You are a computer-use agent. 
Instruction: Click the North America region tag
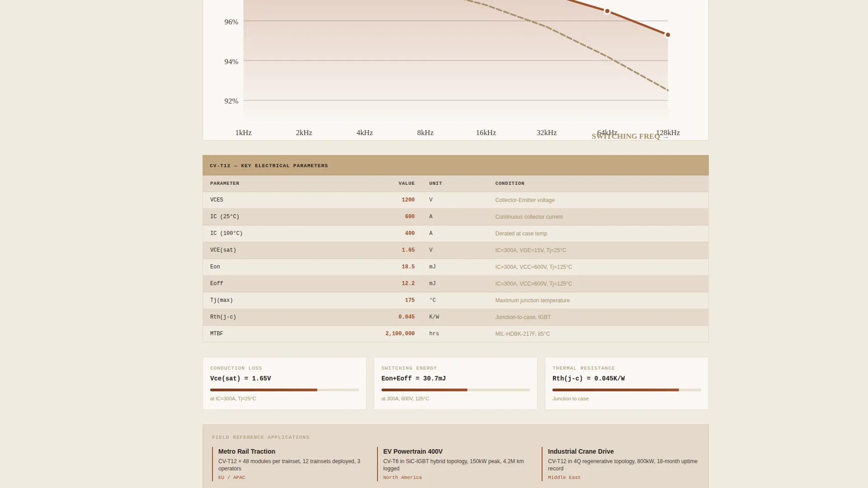402,478
